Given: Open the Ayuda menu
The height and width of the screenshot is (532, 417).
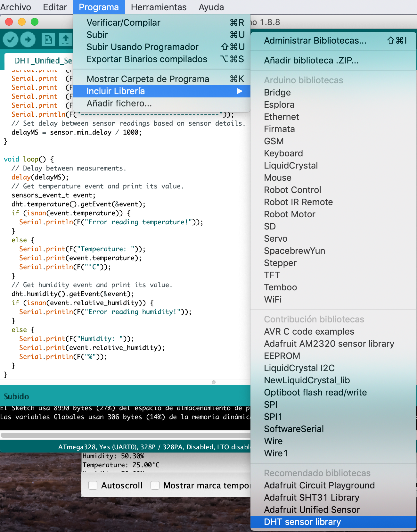Looking at the screenshot, I should pyautogui.click(x=211, y=7).
